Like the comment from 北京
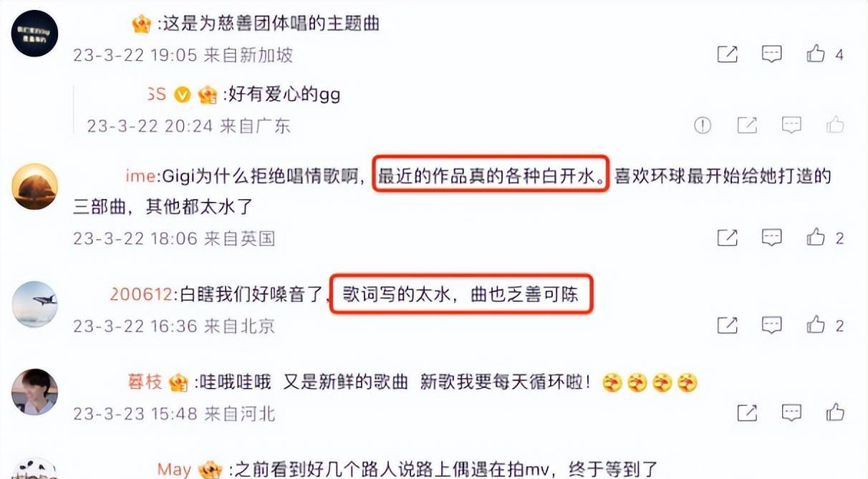Screen dimensions: 868x479 pyautogui.click(x=816, y=325)
